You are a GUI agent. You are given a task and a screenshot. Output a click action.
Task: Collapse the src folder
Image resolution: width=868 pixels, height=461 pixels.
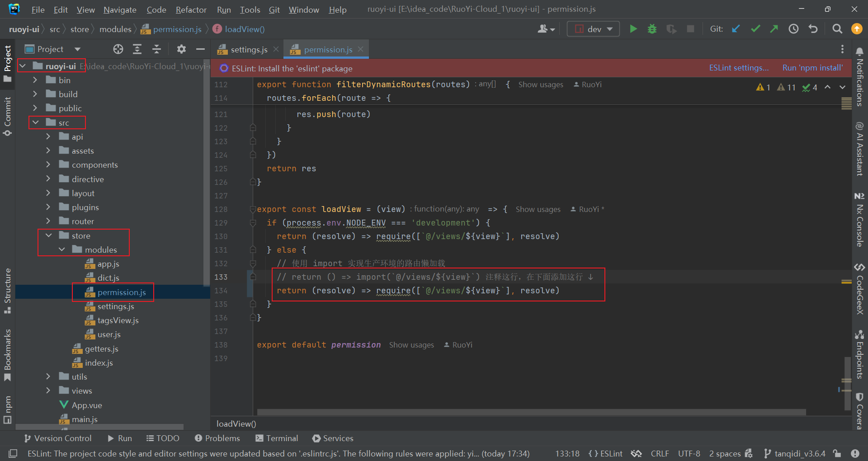pyautogui.click(x=35, y=122)
